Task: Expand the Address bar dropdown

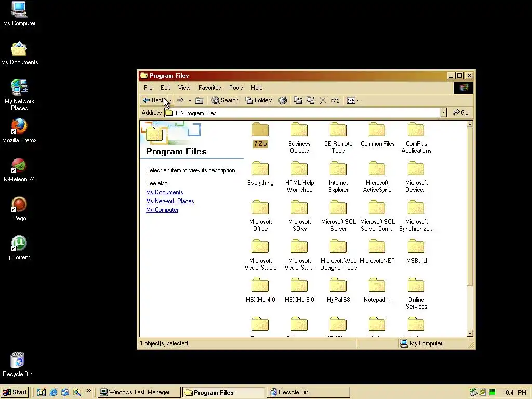Action: [x=443, y=113]
